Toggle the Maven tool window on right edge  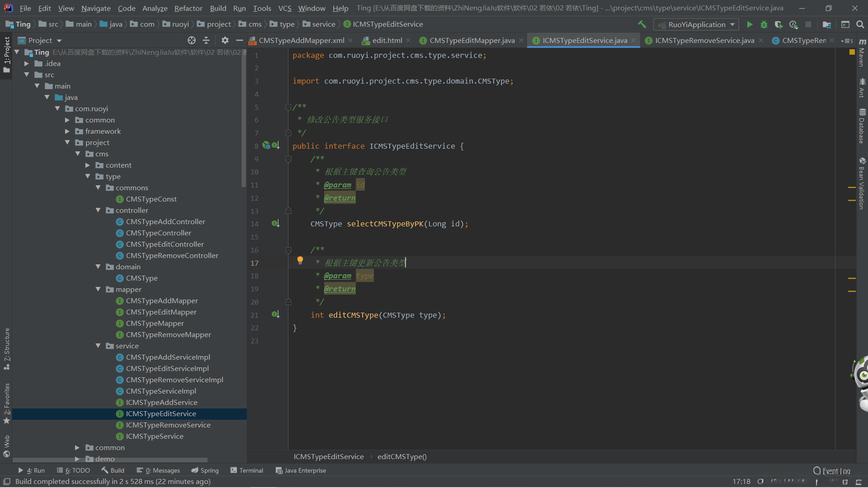pyautogui.click(x=862, y=54)
